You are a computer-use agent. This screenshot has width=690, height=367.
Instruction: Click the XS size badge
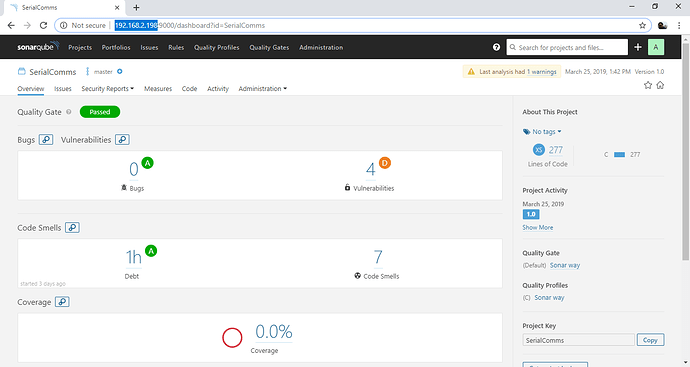pos(539,150)
